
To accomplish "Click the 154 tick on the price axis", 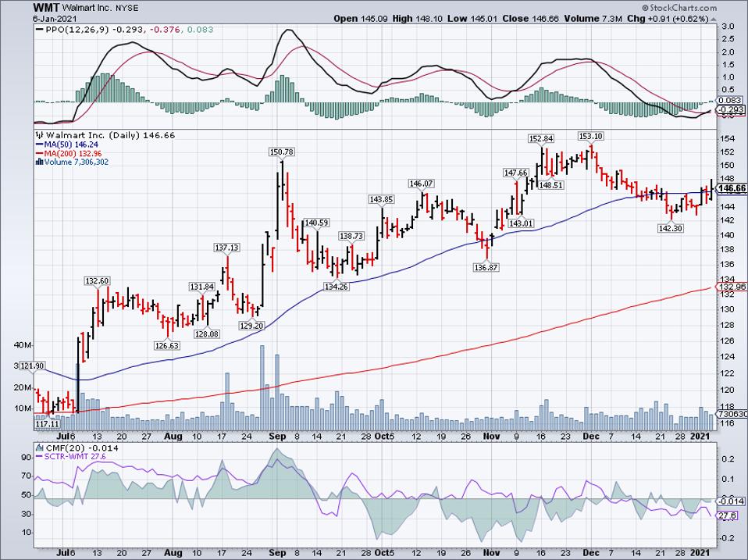I will pos(727,139).
